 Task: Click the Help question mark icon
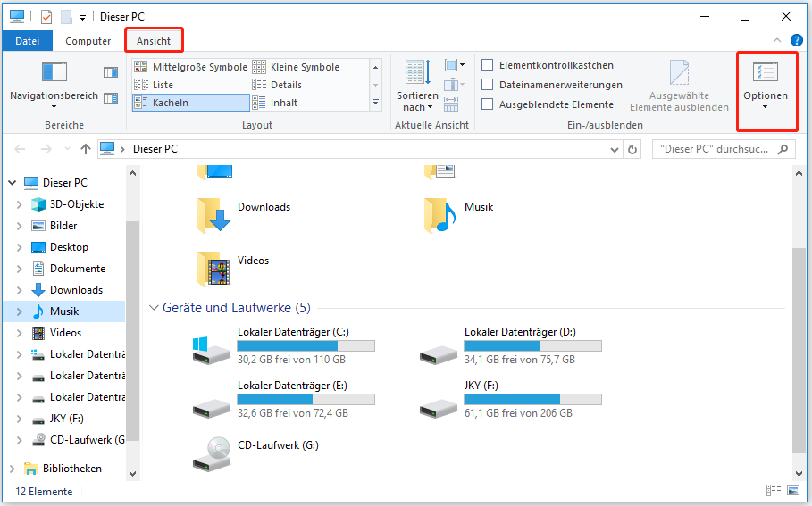796,41
